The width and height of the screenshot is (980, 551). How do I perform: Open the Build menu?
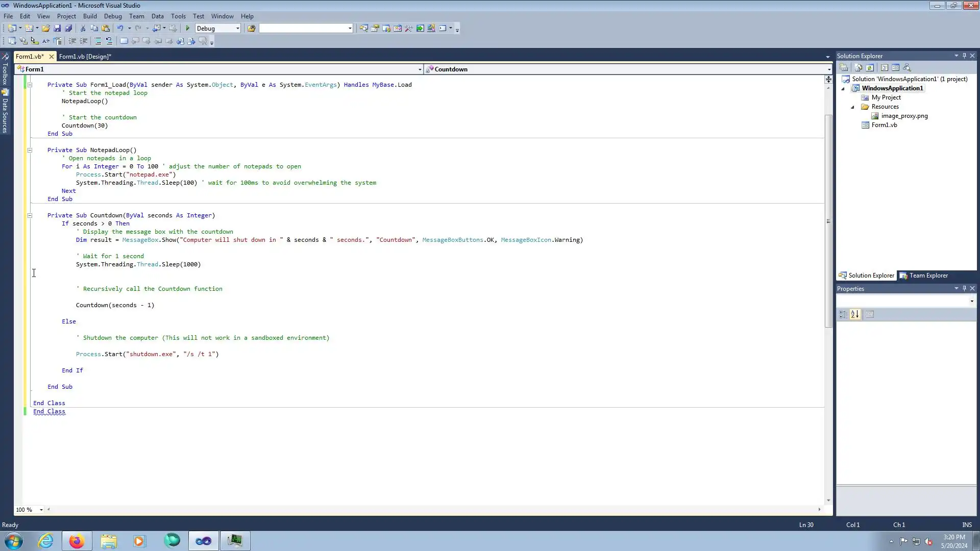(90, 16)
